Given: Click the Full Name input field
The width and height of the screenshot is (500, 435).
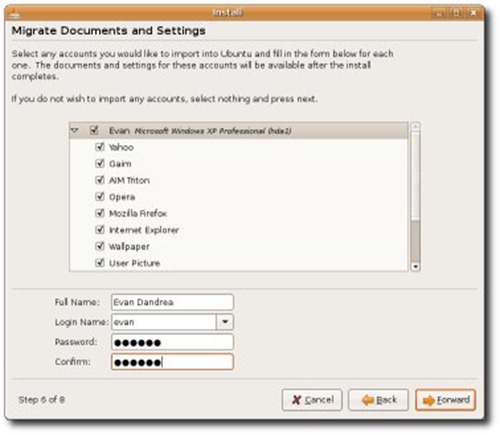Looking at the screenshot, I should click(172, 302).
